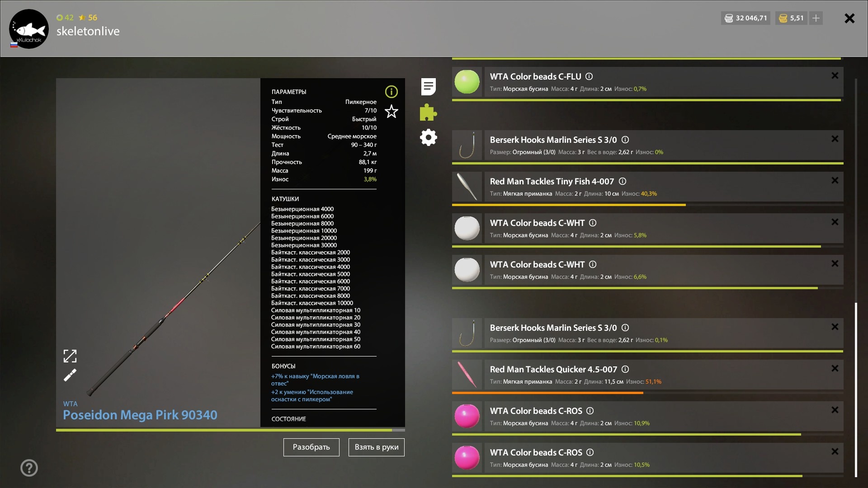Show info for first C-ROS bead (10,9%)
The image size is (868, 488).
pyautogui.click(x=590, y=411)
